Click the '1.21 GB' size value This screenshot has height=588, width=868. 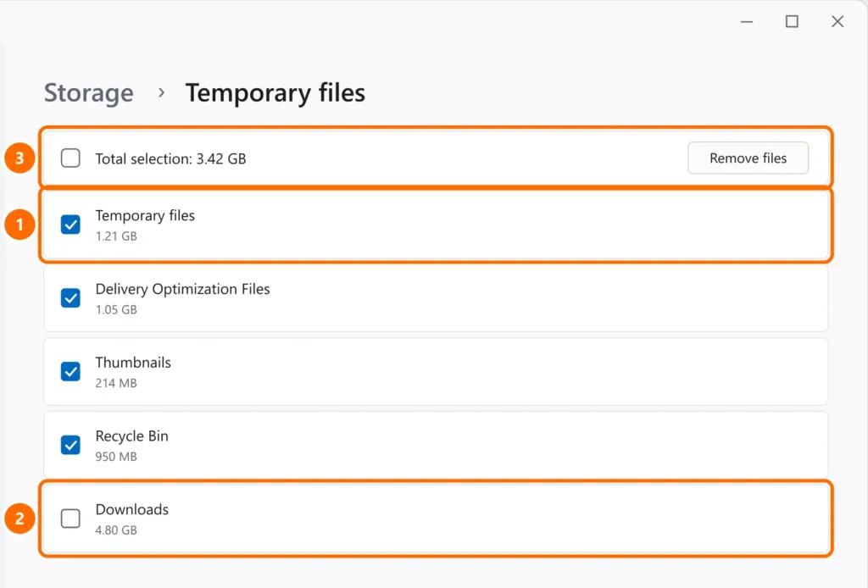coord(115,236)
